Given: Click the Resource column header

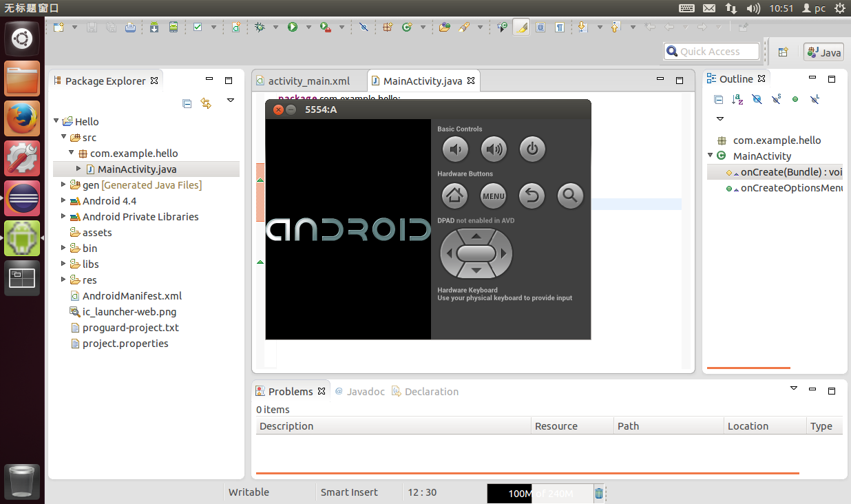Looking at the screenshot, I should click(x=572, y=426).
